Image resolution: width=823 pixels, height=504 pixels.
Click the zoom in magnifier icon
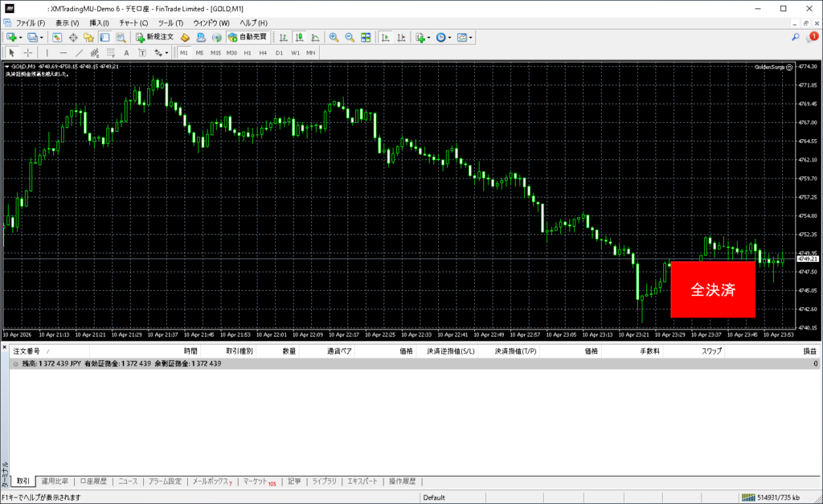point(334,37)
